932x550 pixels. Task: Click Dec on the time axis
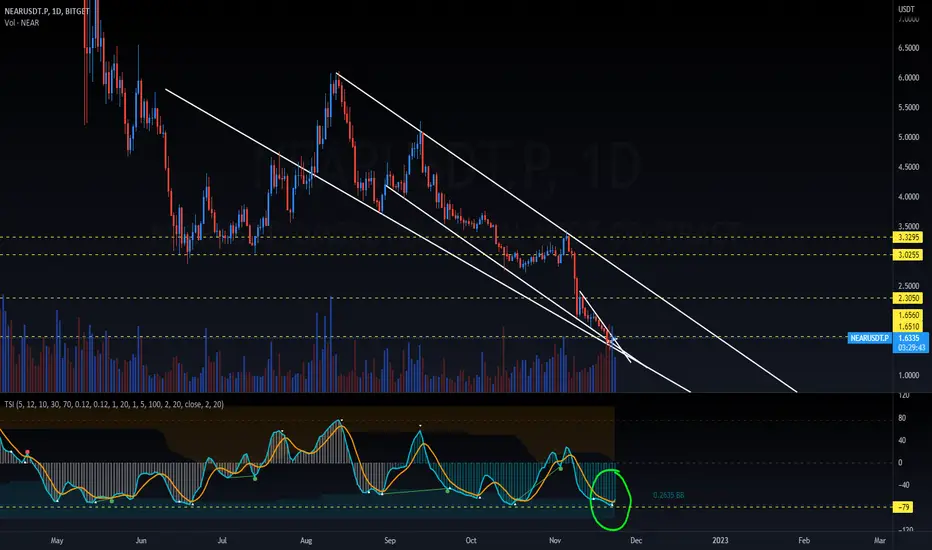click(x=636, y=540)
